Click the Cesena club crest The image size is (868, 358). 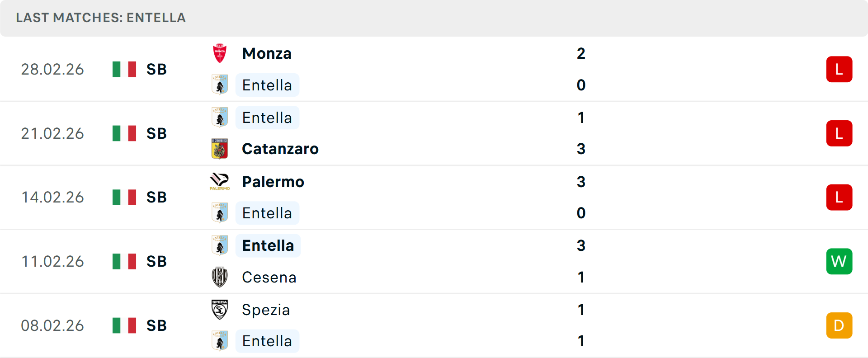[x=220, y=277]
